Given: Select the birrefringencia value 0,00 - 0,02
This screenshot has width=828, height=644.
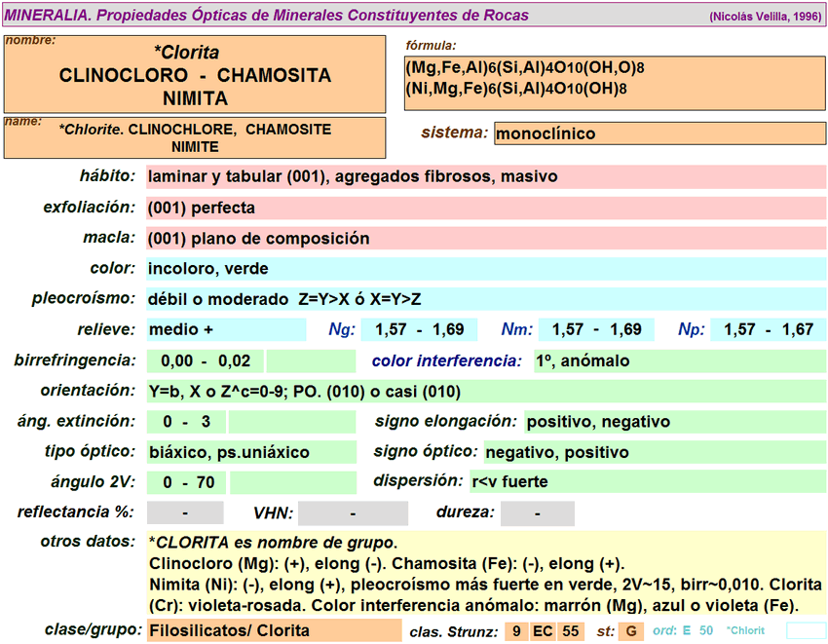Looking at the screenshot, I should tap(206, 361).
